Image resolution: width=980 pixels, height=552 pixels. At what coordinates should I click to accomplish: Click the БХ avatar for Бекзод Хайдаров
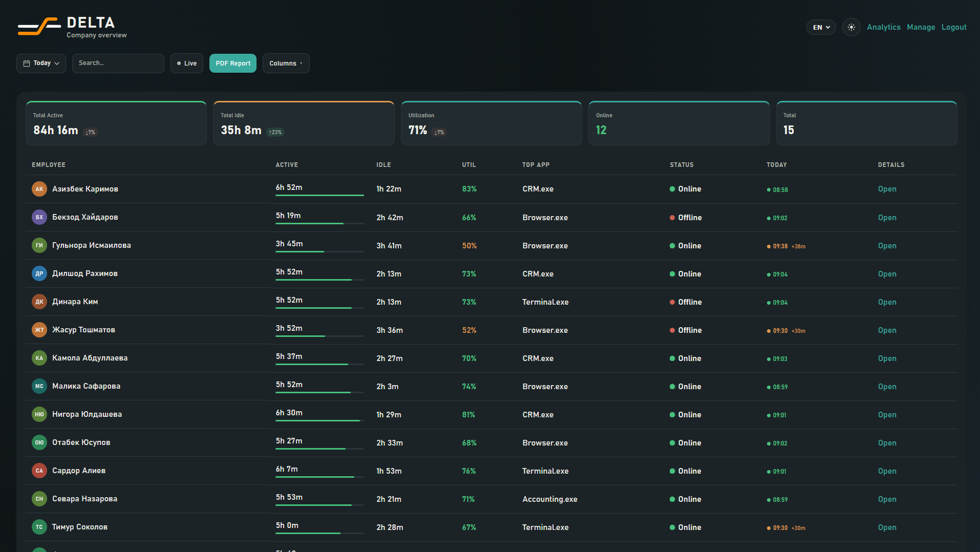[x=39, y=217]
